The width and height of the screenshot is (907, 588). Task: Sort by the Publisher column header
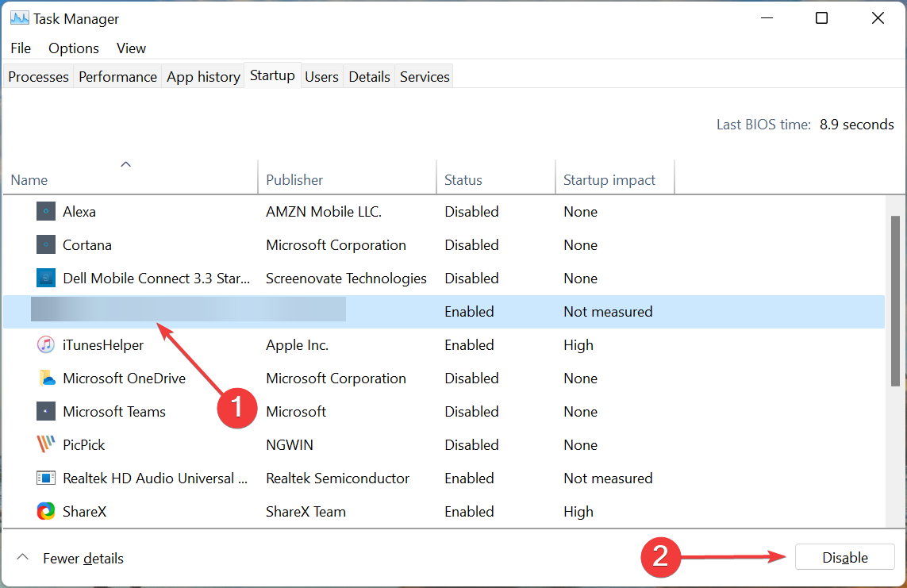tap(347, 177)
